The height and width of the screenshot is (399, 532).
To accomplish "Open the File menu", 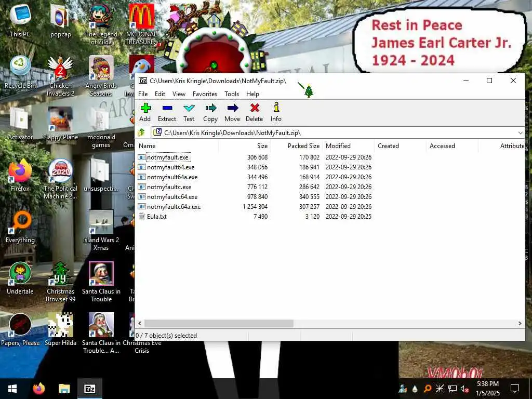I will [143, 94].
